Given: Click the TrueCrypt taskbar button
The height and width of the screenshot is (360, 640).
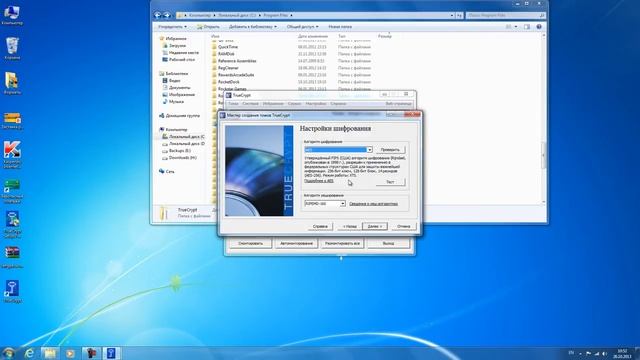Looking at the screenshot, I should (111, 353).
